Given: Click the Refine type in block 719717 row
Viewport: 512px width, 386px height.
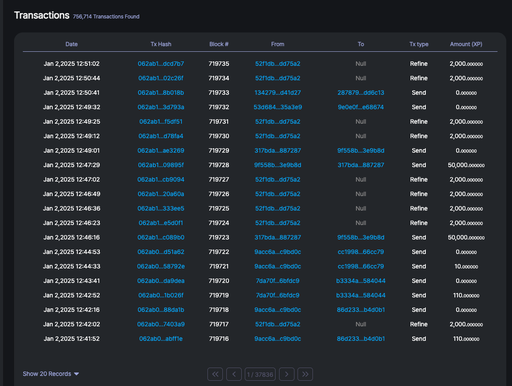Looking at the screenshot, I should (x=419, y=324).
